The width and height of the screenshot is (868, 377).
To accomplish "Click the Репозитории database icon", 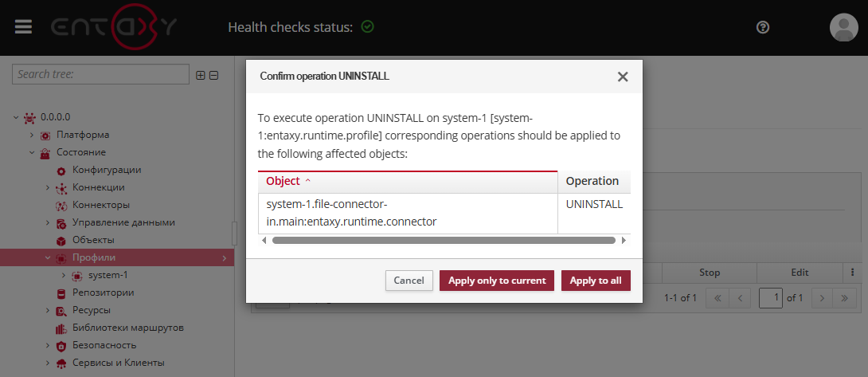I will point(61,293).
